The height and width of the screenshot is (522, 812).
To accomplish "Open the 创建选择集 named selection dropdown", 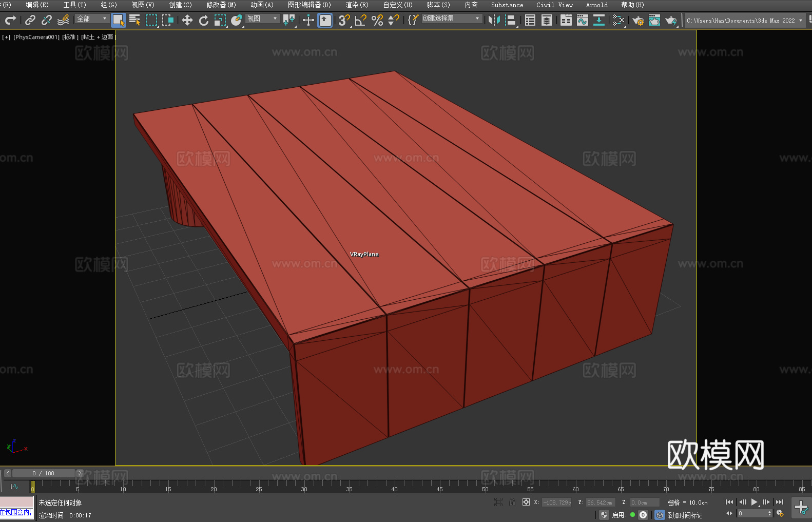I will click(x=451, y=18).
